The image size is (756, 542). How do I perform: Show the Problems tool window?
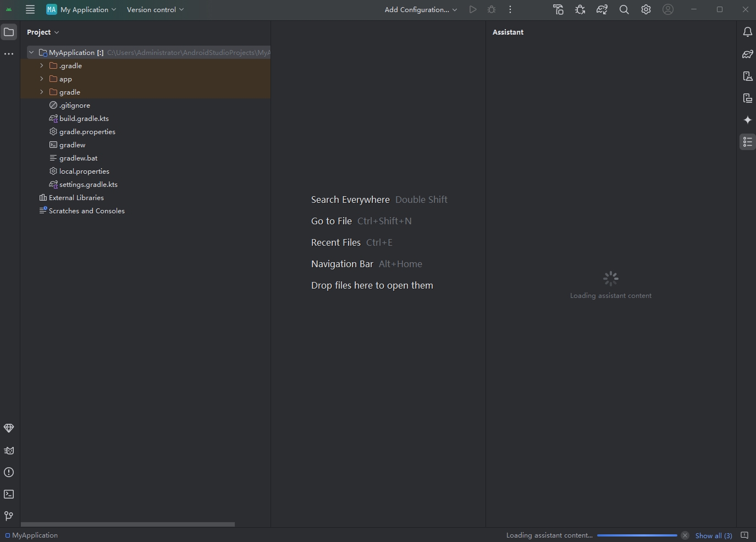[x=8, y=472]
